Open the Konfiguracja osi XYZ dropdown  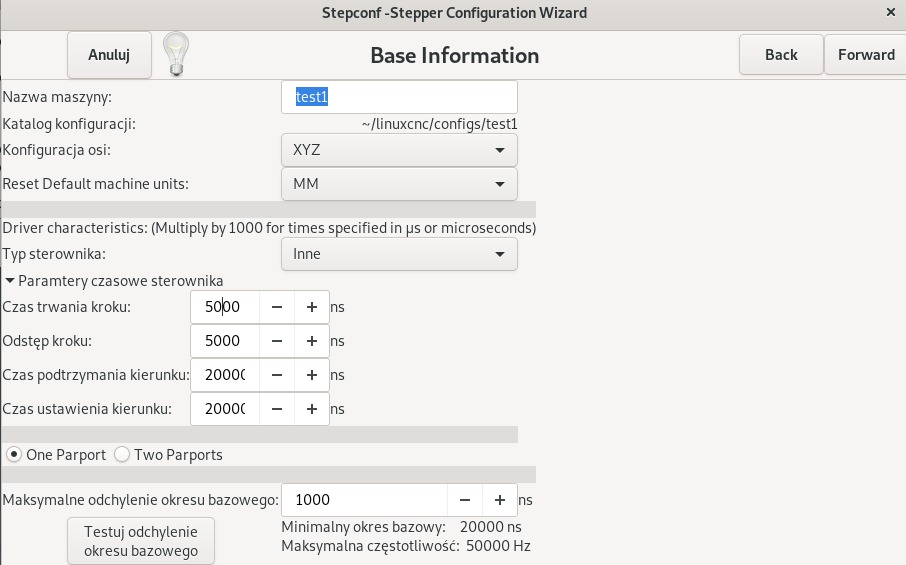point(399,150)
